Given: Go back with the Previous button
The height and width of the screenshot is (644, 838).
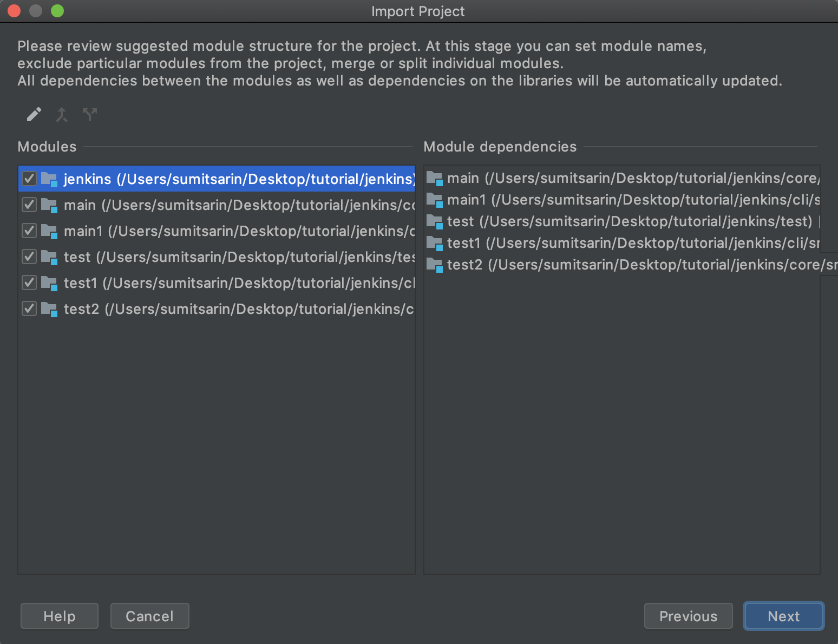Looking at the screenshot, I should (x=688, y=616).
